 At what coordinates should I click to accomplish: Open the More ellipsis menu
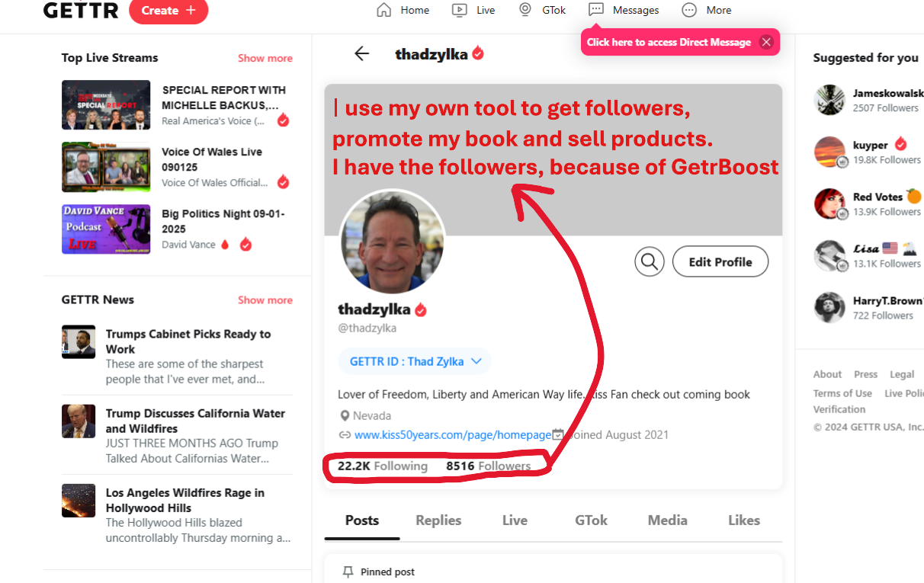(689, 10)
